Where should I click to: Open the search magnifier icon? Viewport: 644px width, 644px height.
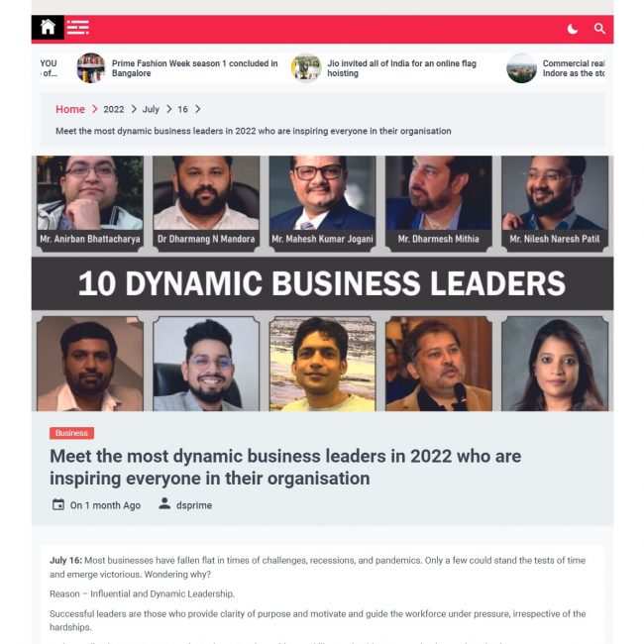point(599,29)
